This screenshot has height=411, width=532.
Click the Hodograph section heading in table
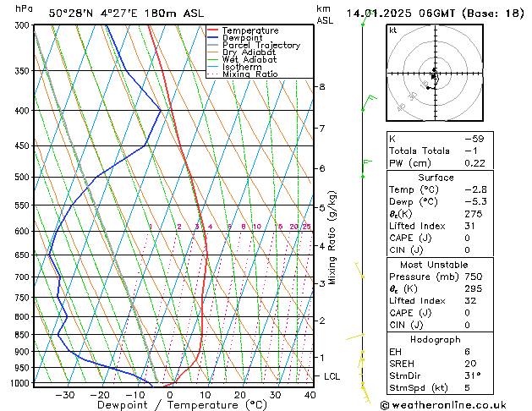coord(435,339)
